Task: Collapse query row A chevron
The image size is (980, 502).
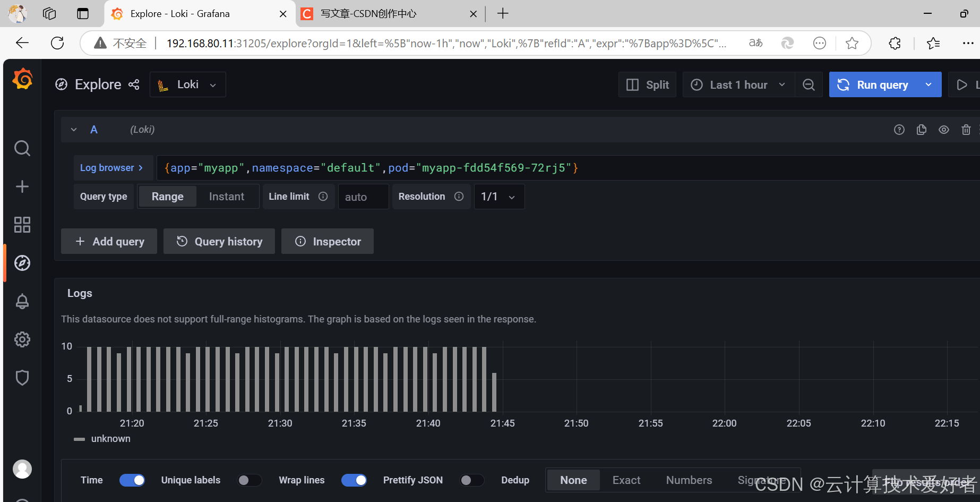Action: coord(74,130)
